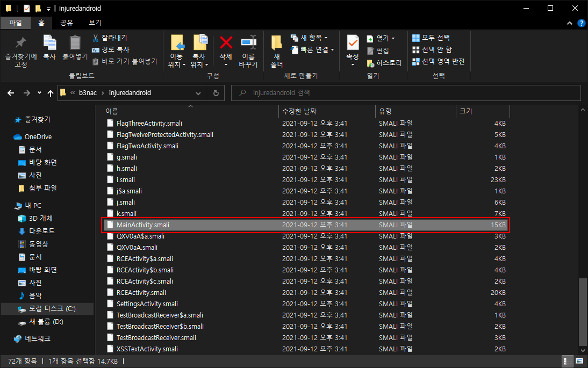
Task: Click the blue Help question mark
Action: (x=581, y=23)
